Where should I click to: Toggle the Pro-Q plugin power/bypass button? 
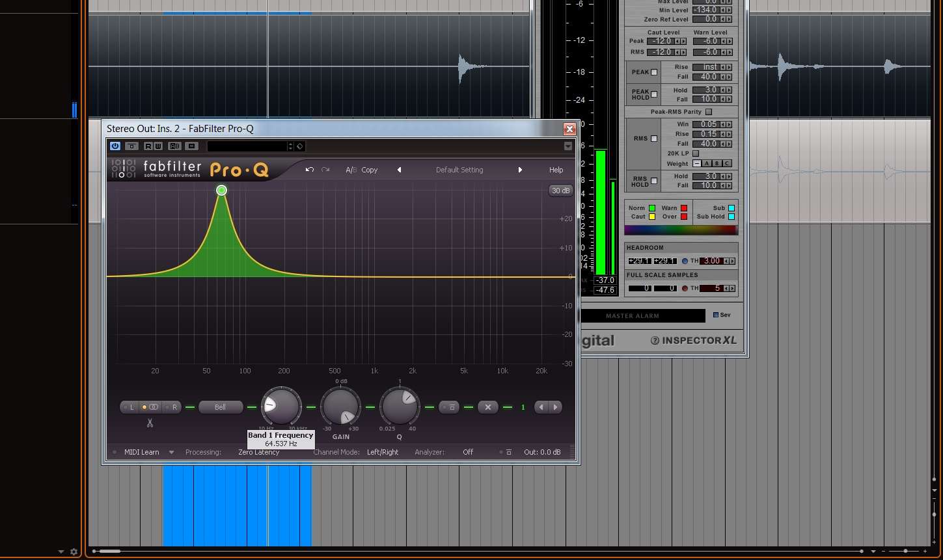coord(115,146)
